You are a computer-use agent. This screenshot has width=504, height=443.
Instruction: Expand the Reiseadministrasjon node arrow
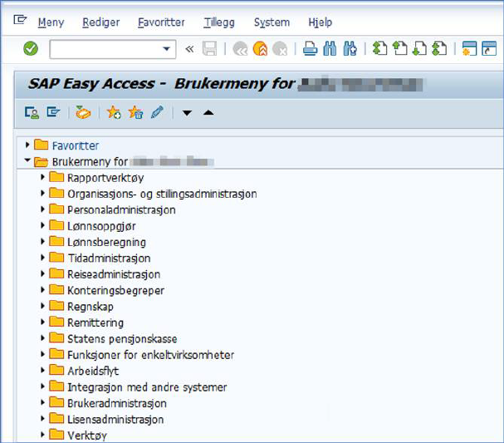point(42,273)
